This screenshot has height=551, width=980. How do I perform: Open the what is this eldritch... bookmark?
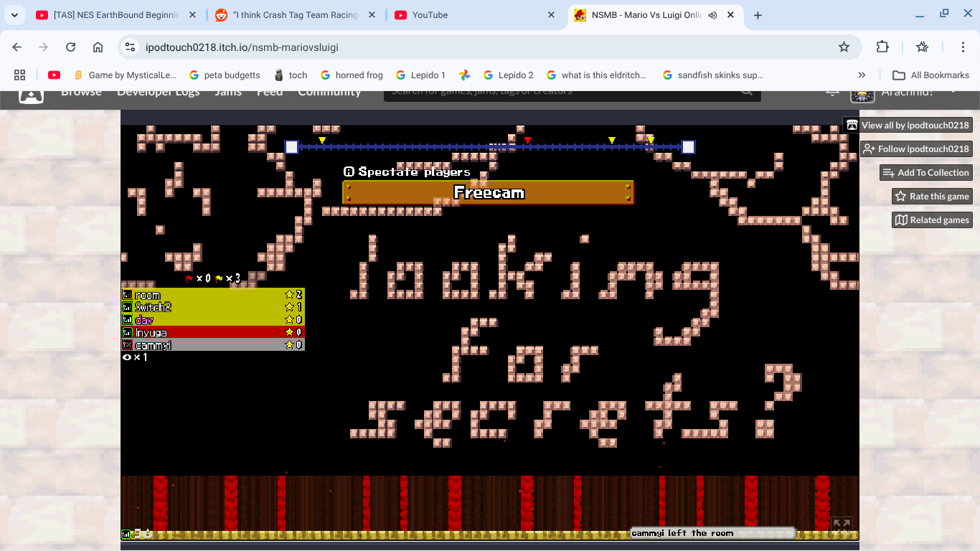point(597,75)
